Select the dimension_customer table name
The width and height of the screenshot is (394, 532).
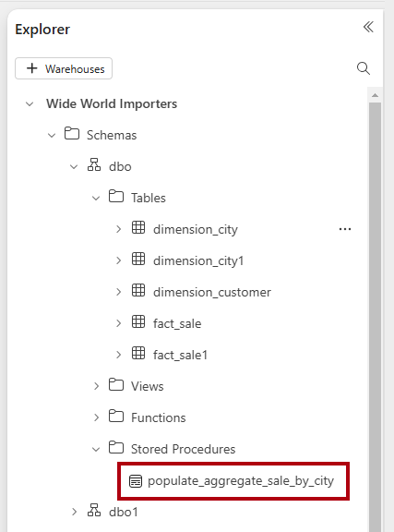212,292
